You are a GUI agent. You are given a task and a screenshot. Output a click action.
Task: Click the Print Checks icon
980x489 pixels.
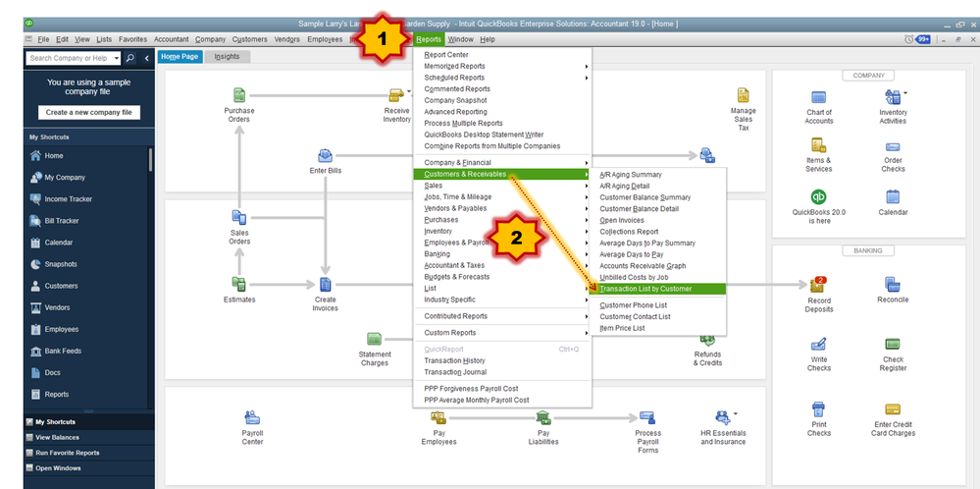tap(819, 409)
